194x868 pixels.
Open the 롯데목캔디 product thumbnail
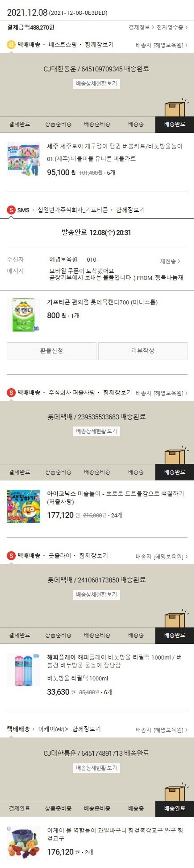(24, 315)
